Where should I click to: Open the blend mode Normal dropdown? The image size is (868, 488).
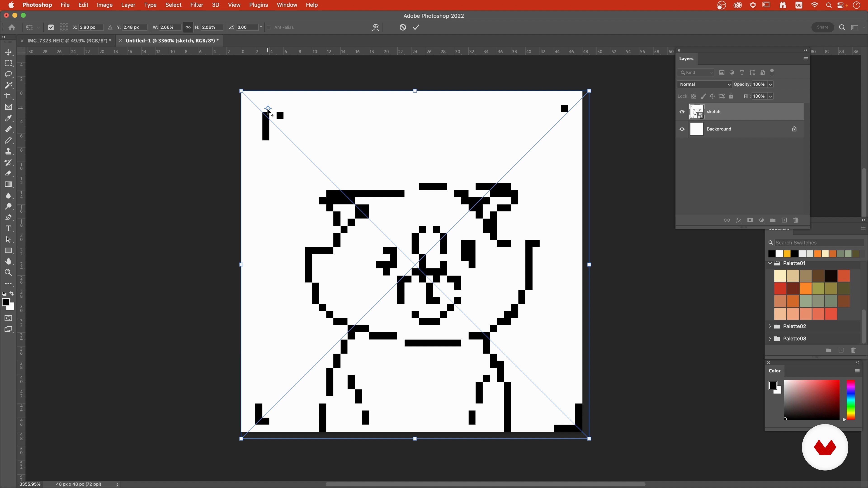click(x=705, y=84)
